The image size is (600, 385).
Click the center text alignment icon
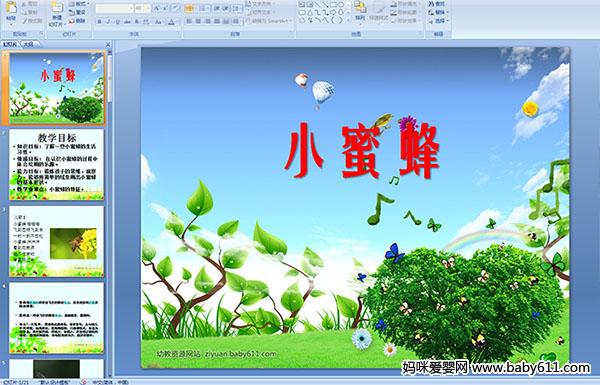click(198, 22)
